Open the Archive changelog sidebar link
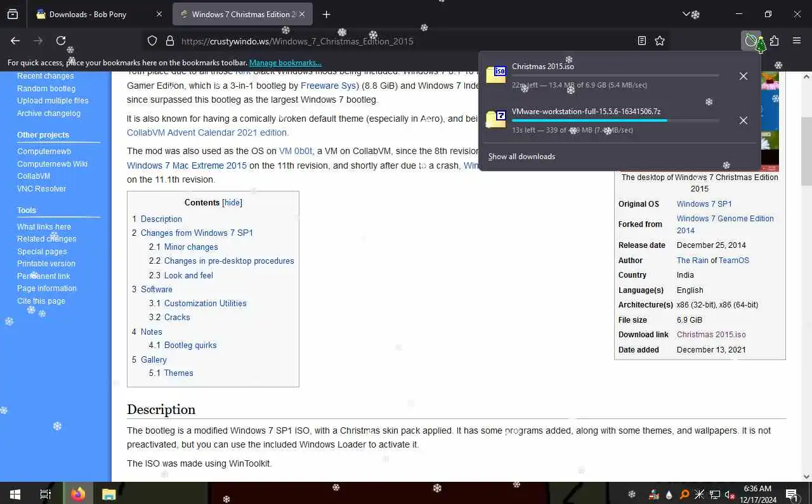 (x=49, y=113)
